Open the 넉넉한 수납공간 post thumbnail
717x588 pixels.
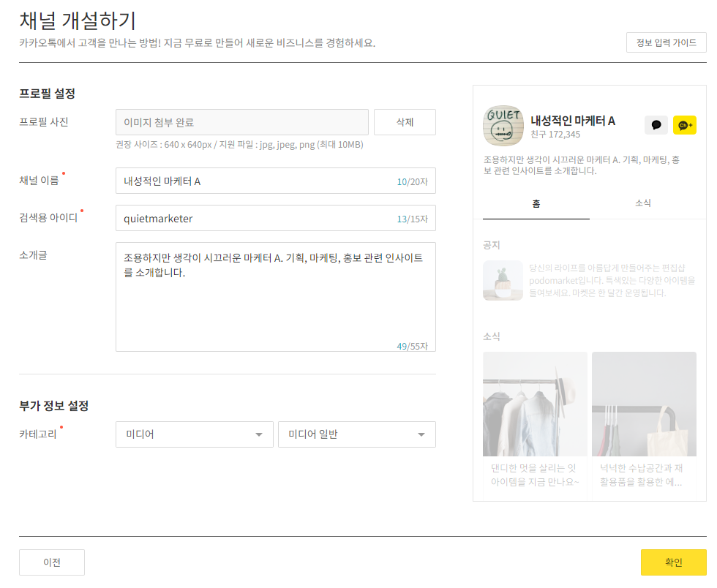tap(644, 404)
